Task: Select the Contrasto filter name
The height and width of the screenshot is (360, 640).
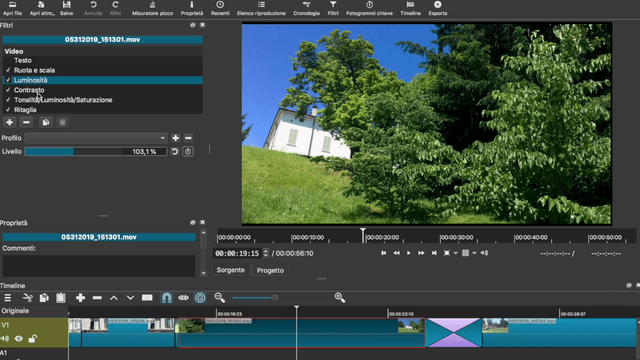Action: pos(29,90)
